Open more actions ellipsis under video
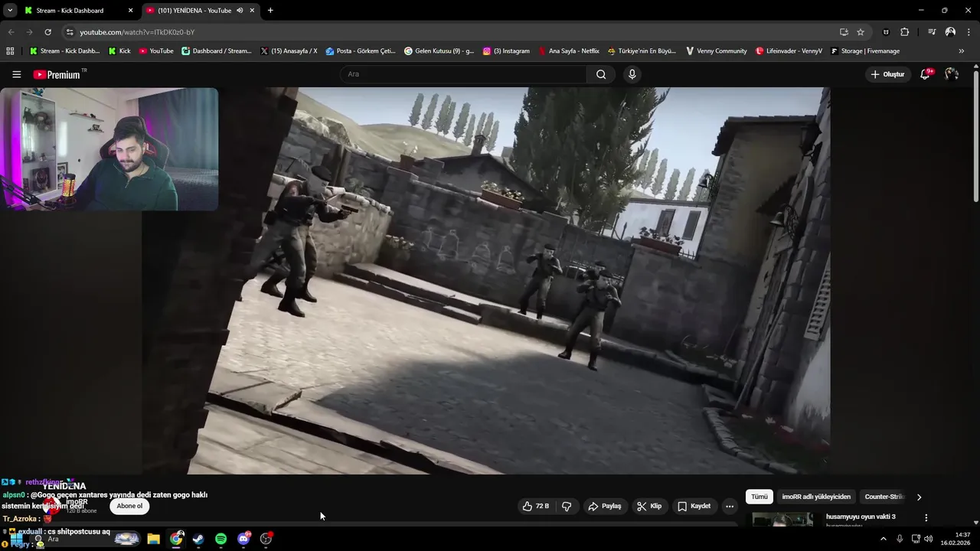The width and height of the screenshot is (980, 551). (729, 506)
